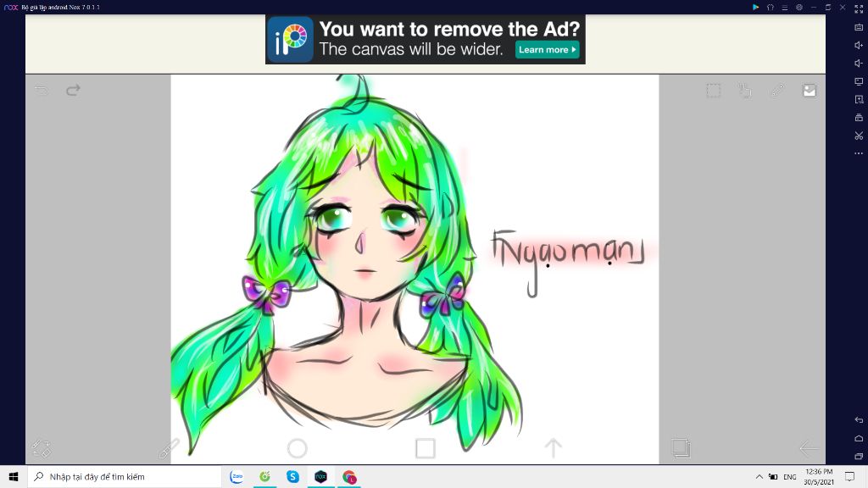Open the ibisPaint ad logo
Image resolution: width=868 pixels, height=488 pixels.
pos(290,39)
